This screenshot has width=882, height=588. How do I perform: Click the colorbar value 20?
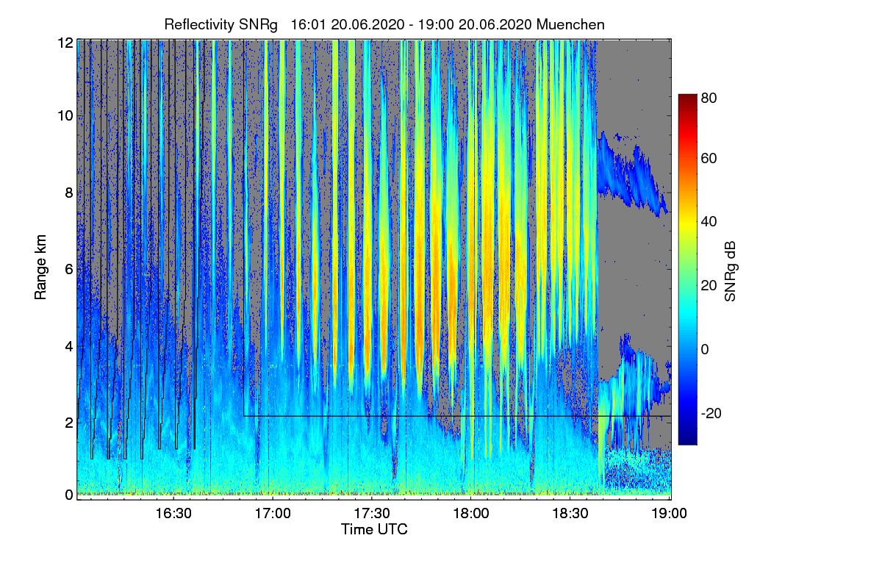(x=709, y=286)
